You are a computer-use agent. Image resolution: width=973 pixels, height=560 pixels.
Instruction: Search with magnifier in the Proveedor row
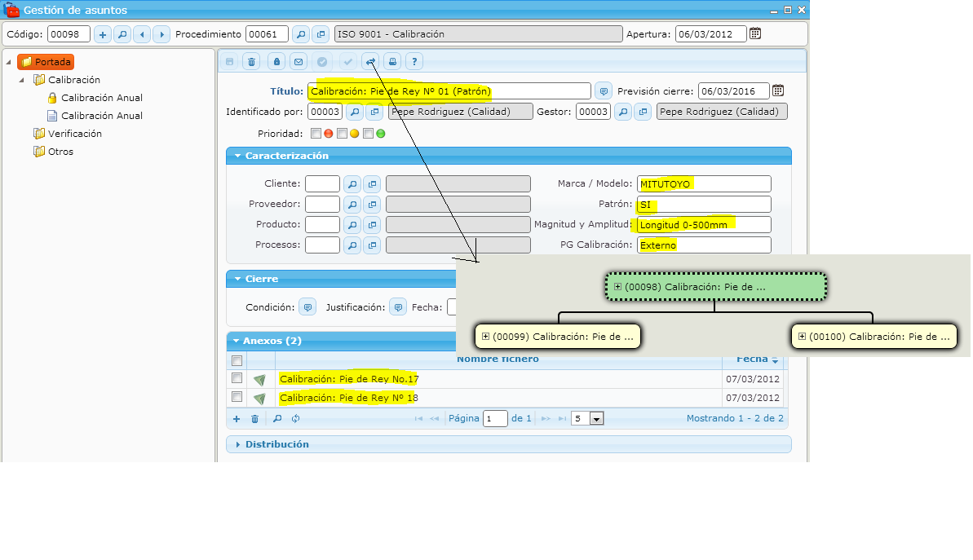coord(352,205)
